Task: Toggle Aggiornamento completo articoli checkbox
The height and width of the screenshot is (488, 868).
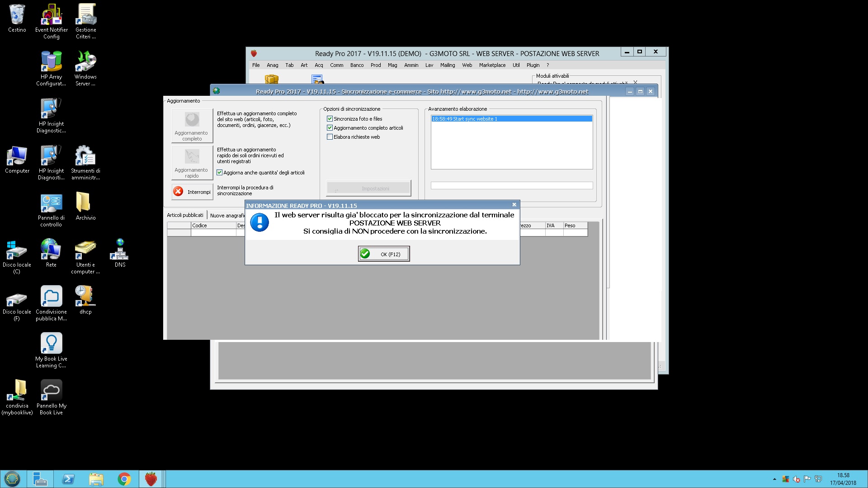Action: tap(330, 128)
